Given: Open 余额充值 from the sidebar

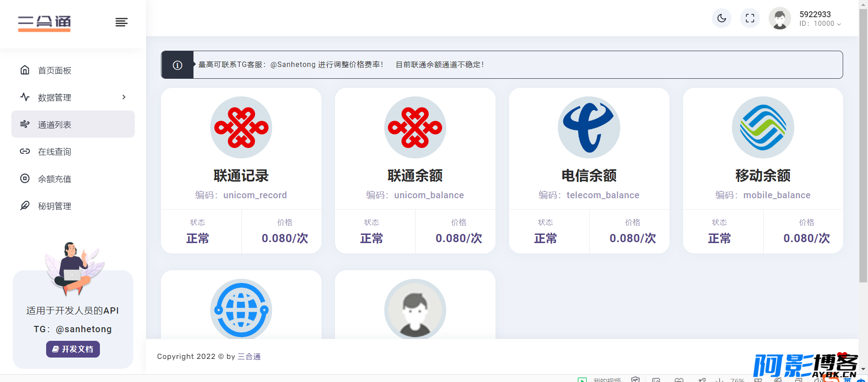Looking at the screenshot, I should pyautogui.click(x=55, y=179).
